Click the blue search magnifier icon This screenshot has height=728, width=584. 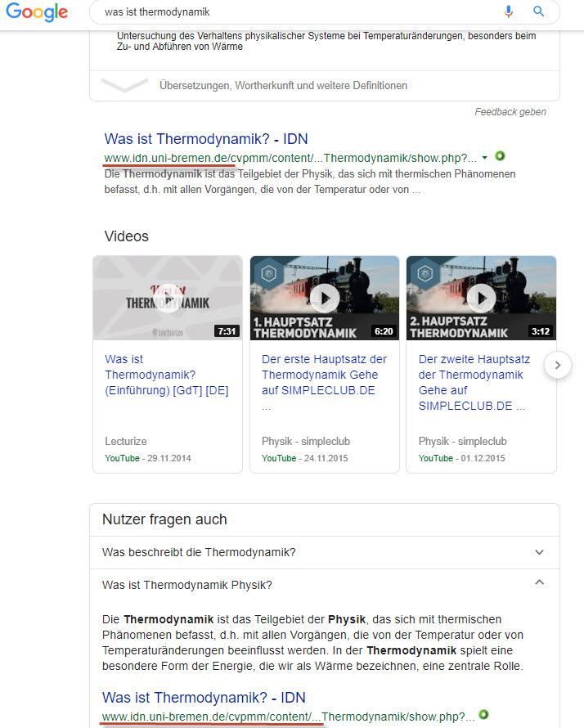pos(538,11)
